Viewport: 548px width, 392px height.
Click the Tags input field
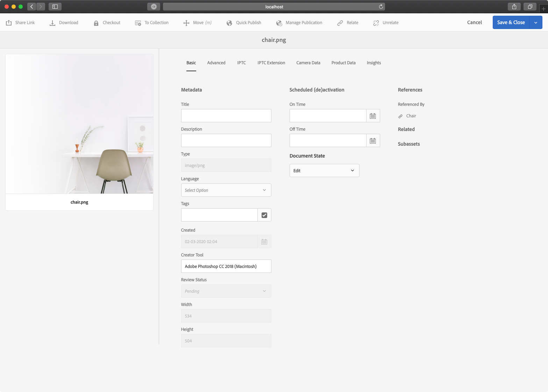coord(219,215)
